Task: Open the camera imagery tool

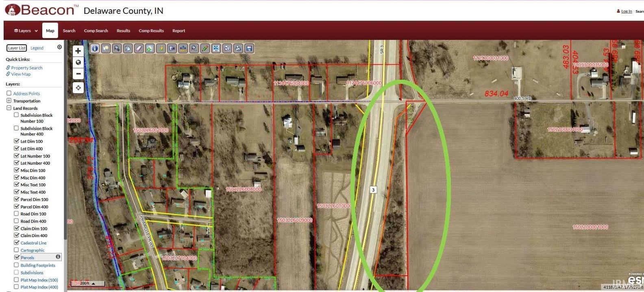Action: point(172,48)
